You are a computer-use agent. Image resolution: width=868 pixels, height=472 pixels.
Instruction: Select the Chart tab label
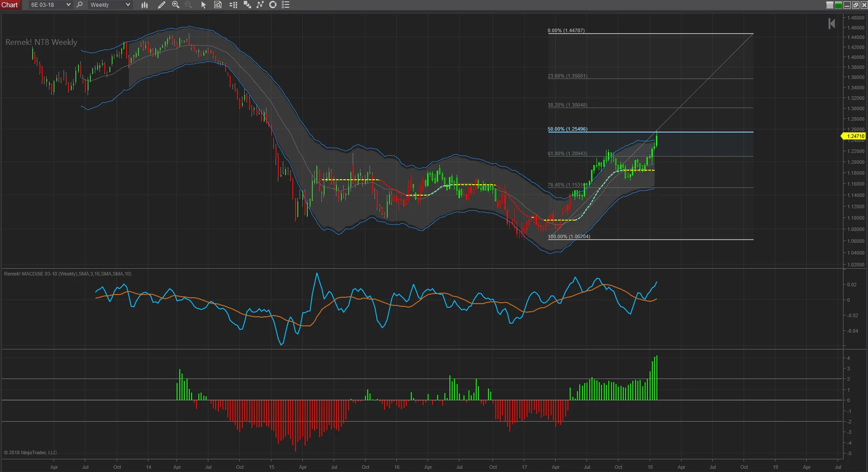click(10, 5)
